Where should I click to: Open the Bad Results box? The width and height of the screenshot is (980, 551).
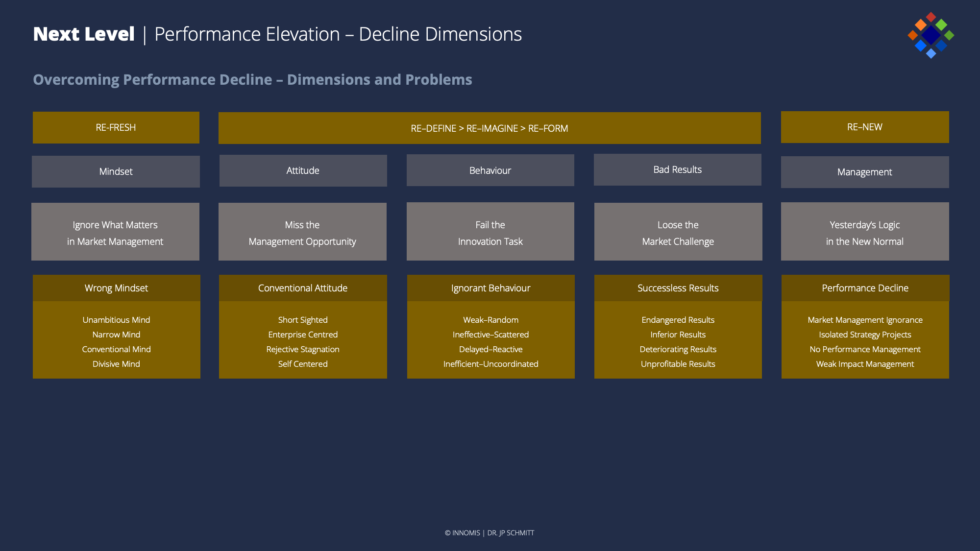pyautogui.click(x=677, y=169)
